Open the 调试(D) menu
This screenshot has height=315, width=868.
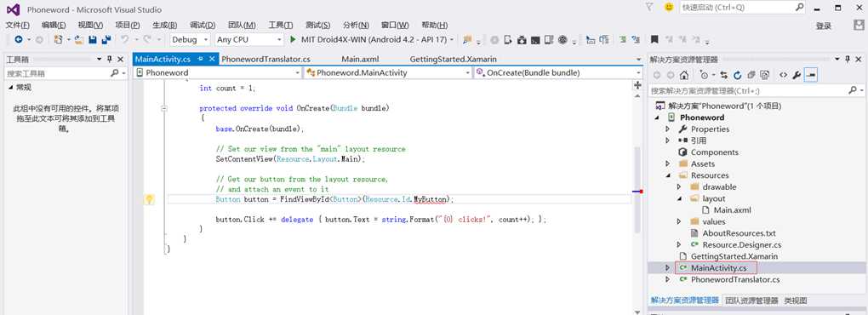[x=203, y=26]
